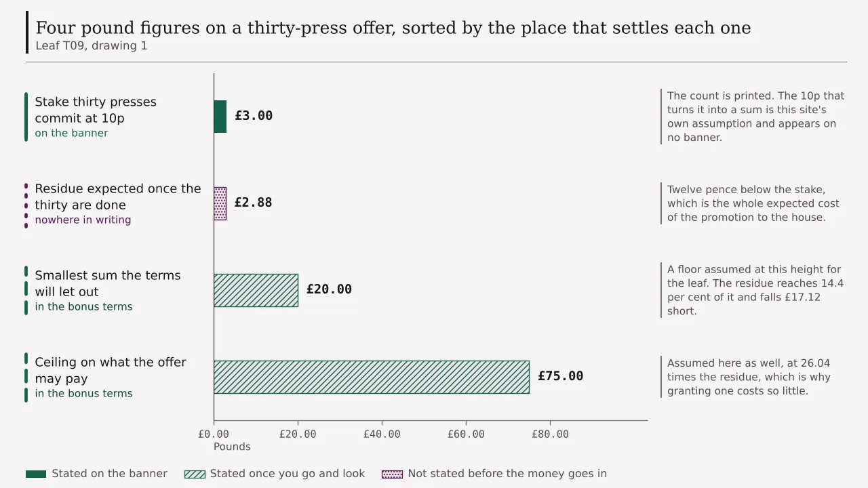Click the note starting 'Twelve pence below the stake'
The height and width of the screenshot is (488, 868).
(x=753, y=203)
